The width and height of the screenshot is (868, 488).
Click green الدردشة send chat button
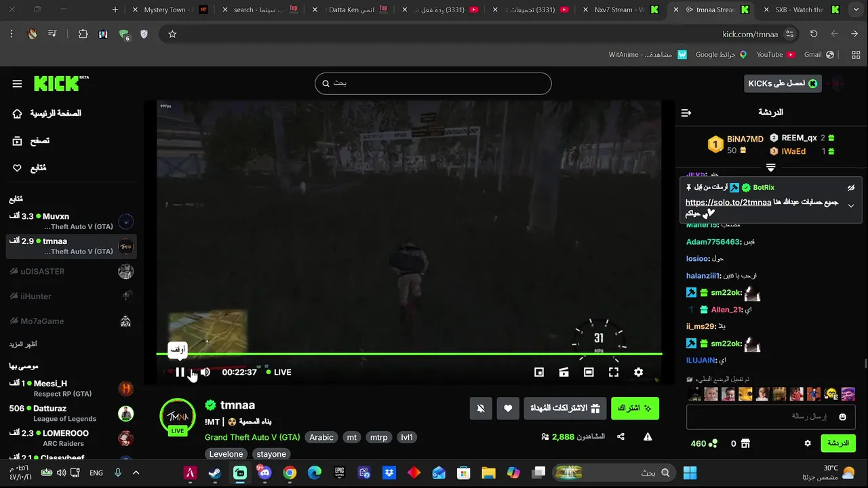[838, 443]
